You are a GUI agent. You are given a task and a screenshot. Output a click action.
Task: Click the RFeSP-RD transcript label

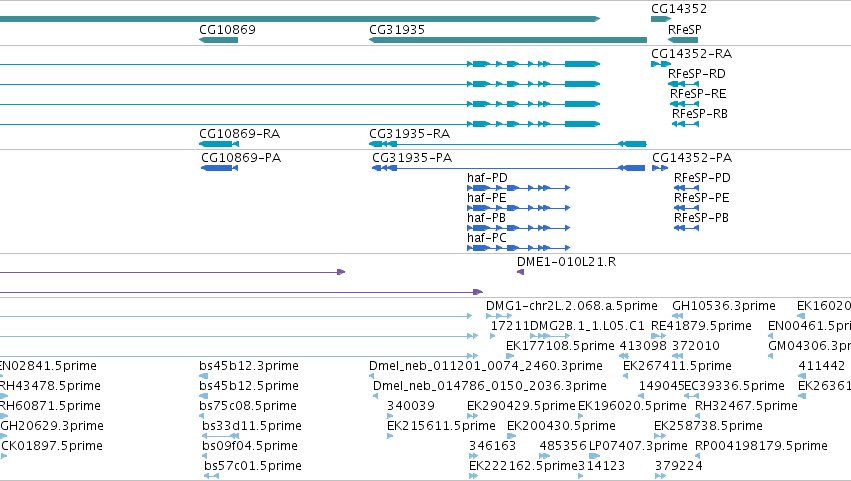(696, 74)
